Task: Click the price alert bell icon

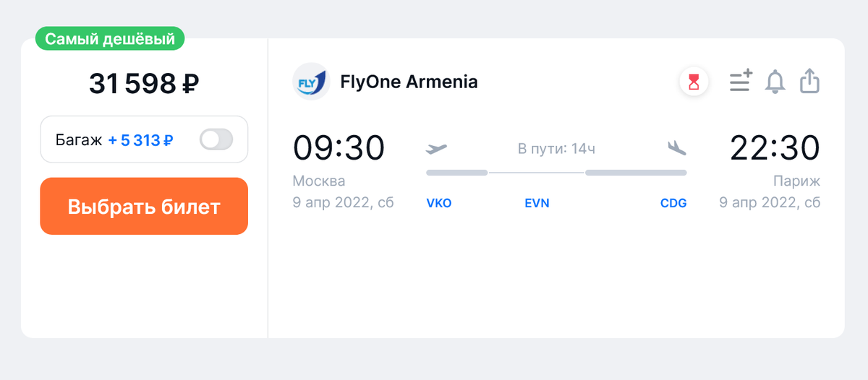Action: pos(775,82)
